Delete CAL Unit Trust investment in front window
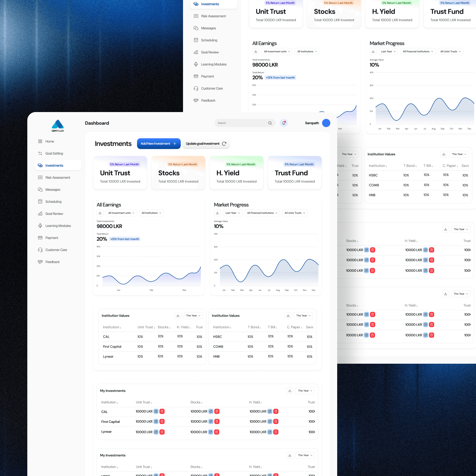Image resolution: width=476 pixels, height=476 pixels. tap(162, 411)
